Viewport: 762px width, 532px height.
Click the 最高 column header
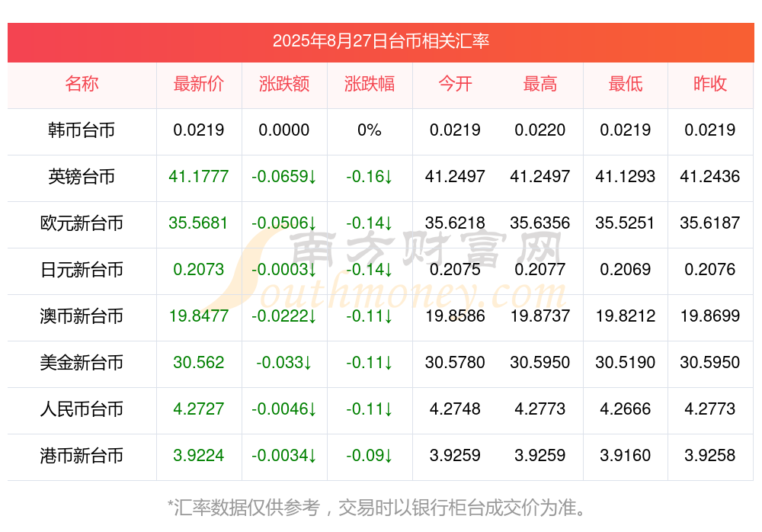click(540, 84)
